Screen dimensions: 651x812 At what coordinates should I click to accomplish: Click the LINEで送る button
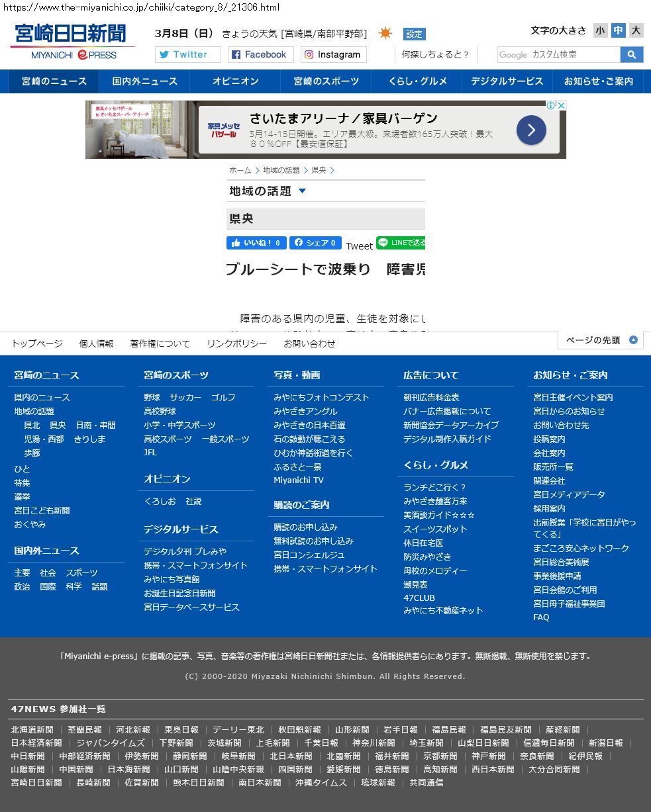(x=401, y=243)
